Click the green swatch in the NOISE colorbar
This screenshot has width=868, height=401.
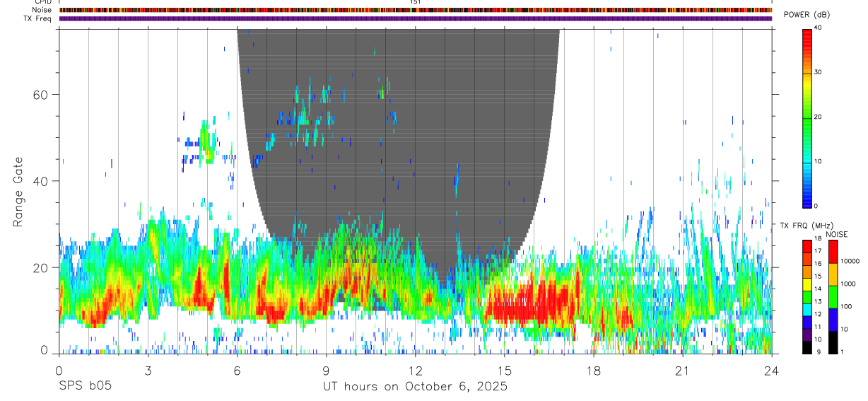[x=833, y=297]
